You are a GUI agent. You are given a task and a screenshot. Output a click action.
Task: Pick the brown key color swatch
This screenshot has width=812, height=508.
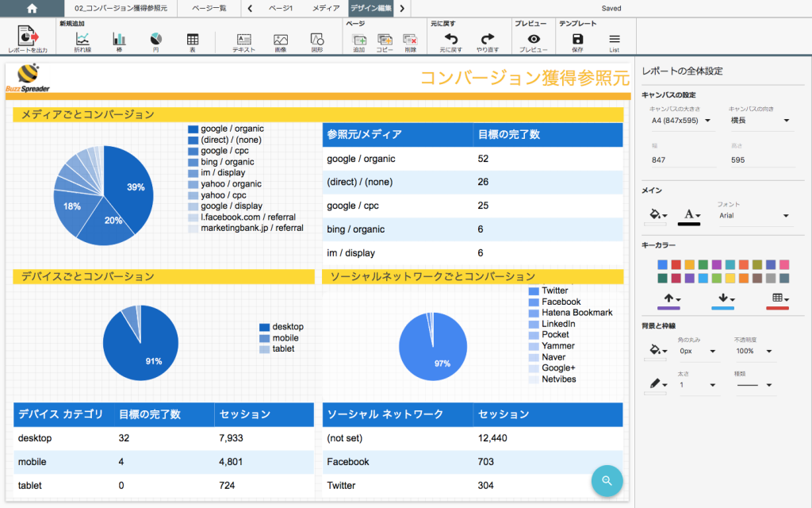pos(757,279)
